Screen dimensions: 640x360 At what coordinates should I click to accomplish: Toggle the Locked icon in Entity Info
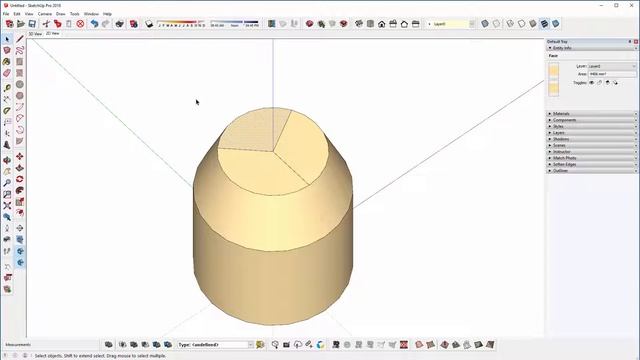click(x=599, y=83)
